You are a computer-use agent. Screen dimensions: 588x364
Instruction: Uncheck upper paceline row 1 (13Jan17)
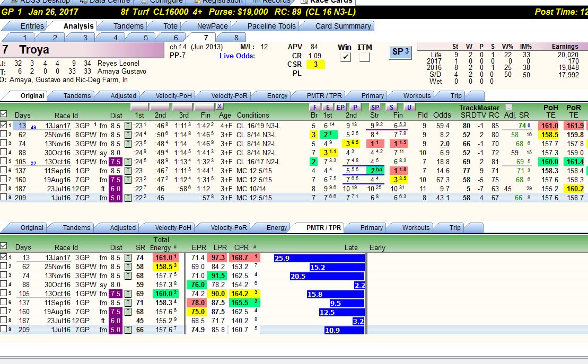[3, 125]
